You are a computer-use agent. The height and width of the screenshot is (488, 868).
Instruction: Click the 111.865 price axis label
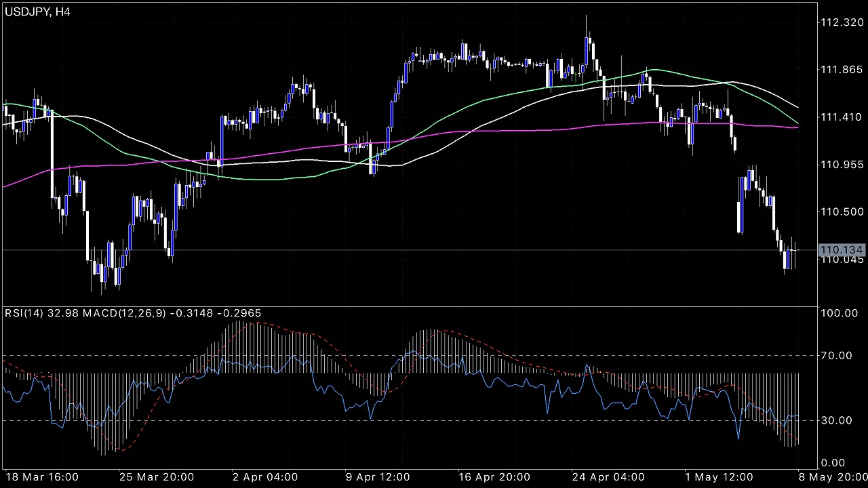tap(841, 70)
